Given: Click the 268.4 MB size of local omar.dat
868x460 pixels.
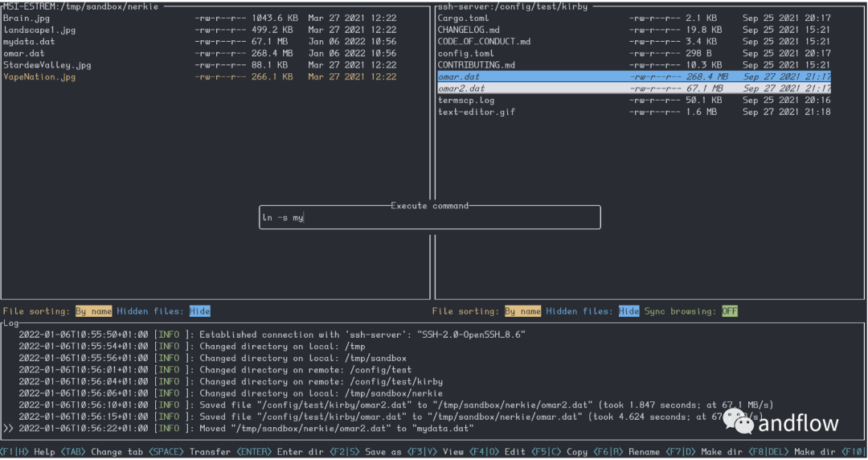Looking at the screenshot, I should pos(272,53).
